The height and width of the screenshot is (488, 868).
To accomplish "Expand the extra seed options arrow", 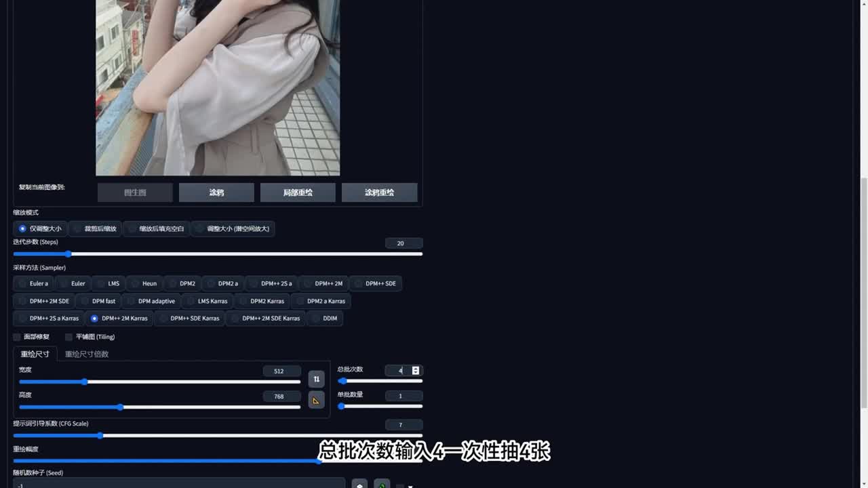I will (410, 485).
